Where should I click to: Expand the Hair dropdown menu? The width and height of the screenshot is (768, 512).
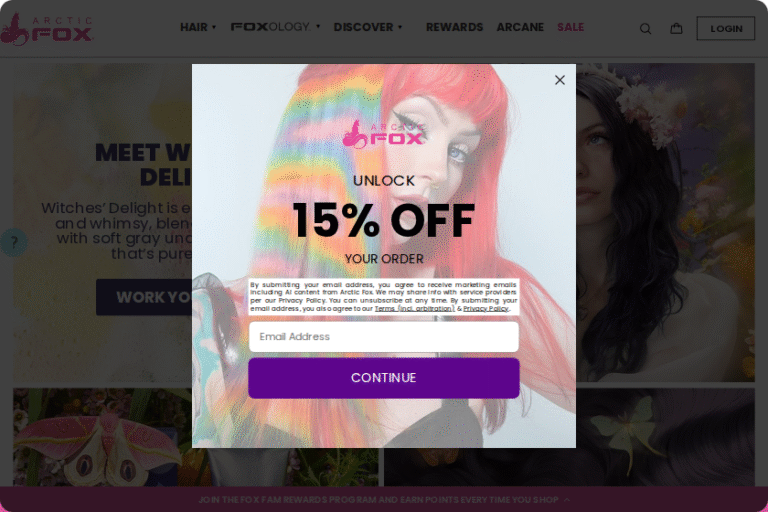tap(198, 27)
